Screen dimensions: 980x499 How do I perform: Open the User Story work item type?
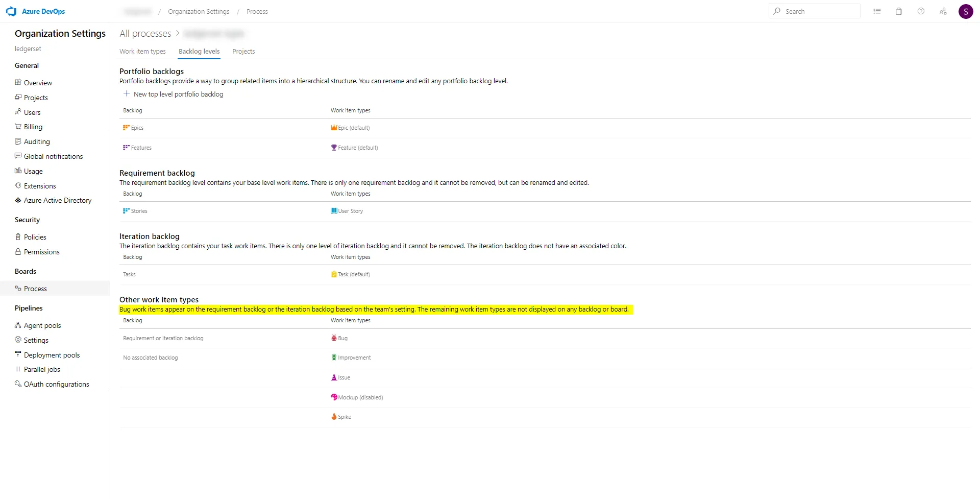[350, 211]
